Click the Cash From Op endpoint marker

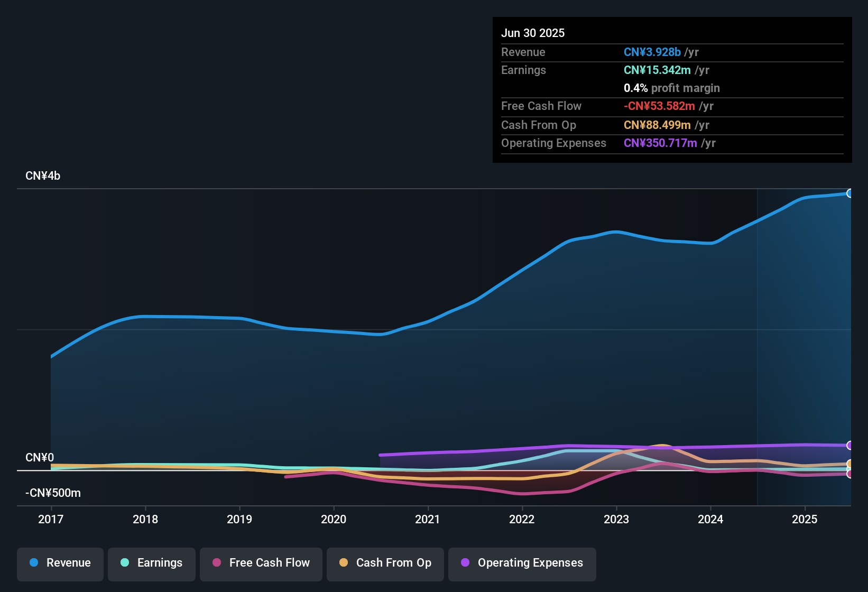coord(850,464)
